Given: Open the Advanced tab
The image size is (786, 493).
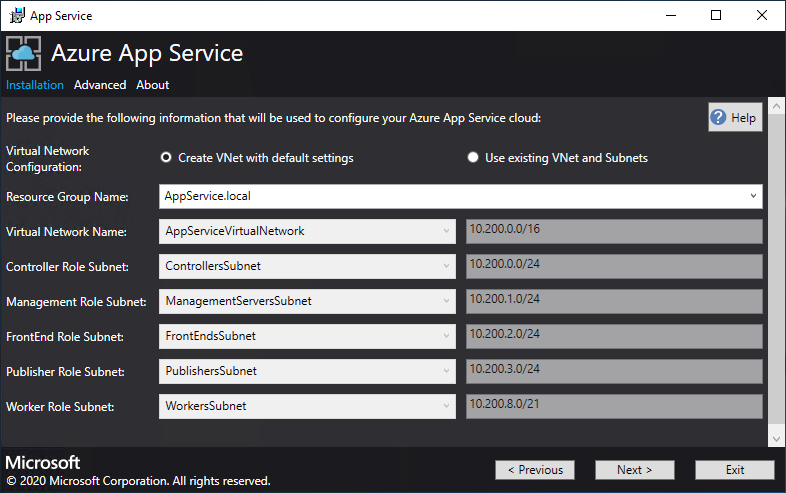Looking at the screenshot, I should [x=100, y=85].
